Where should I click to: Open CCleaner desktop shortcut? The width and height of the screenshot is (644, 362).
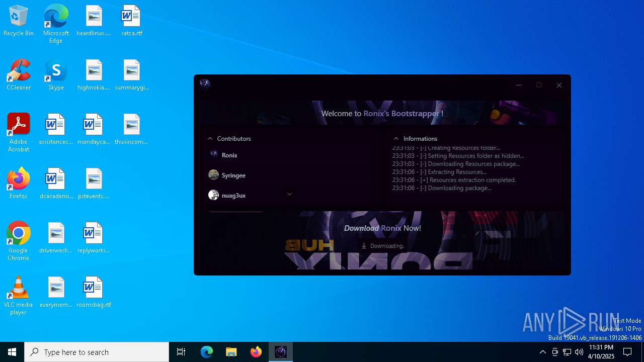pyautogui.click(x=19, y=75)
